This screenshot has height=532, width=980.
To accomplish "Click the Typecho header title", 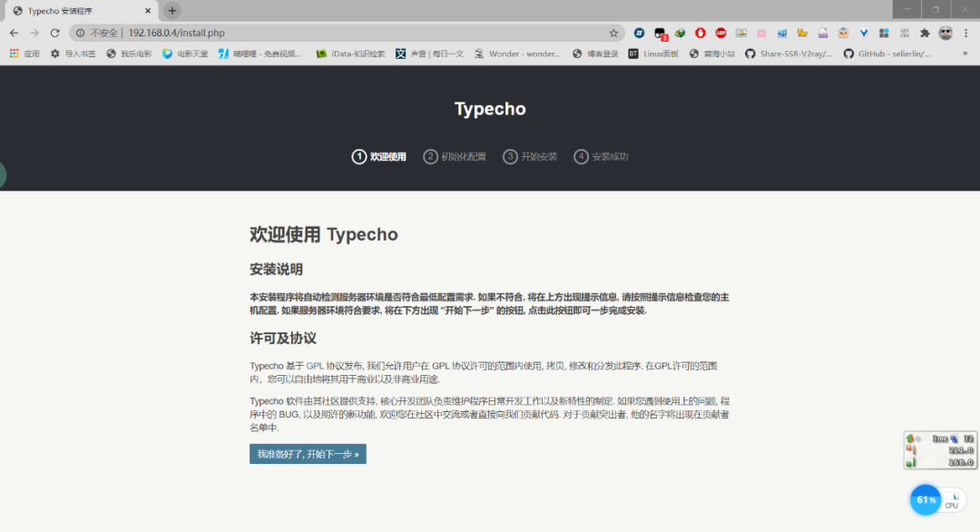I will pyautogui.click(x=490, y=109).
